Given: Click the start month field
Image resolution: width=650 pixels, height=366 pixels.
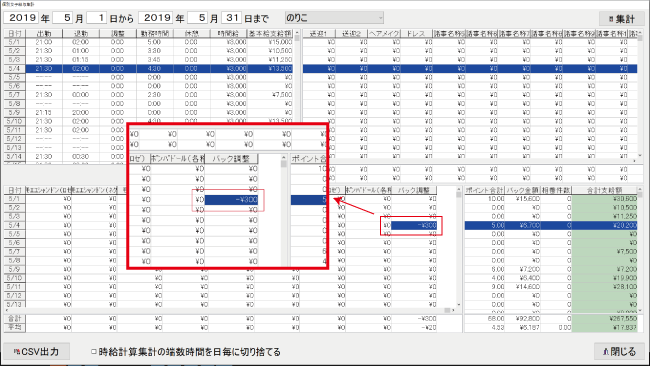Looking at the screenshot, I should [x=63, y=18].
